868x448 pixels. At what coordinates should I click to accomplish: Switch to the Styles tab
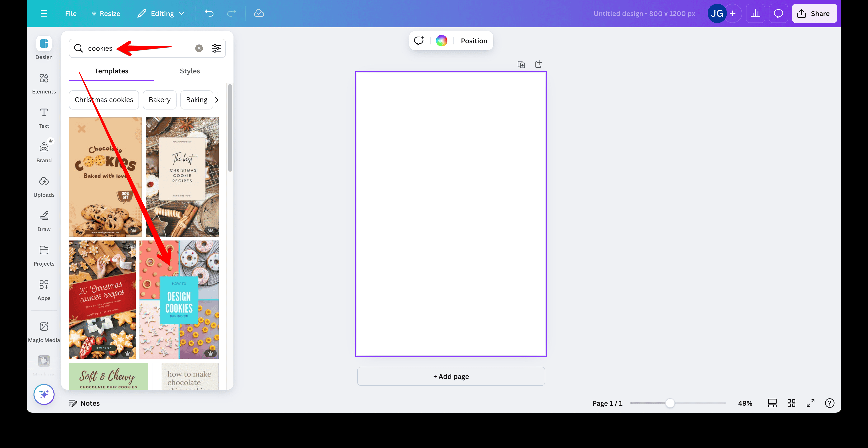pyautogui.click(x=190, y=71)
